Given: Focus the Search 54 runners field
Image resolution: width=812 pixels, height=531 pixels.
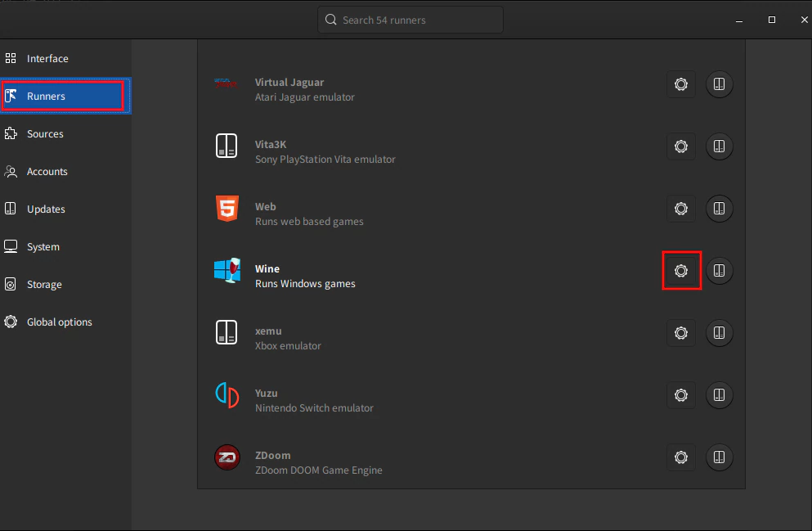Looking at the screenshot, I should [x=410, y=20].
